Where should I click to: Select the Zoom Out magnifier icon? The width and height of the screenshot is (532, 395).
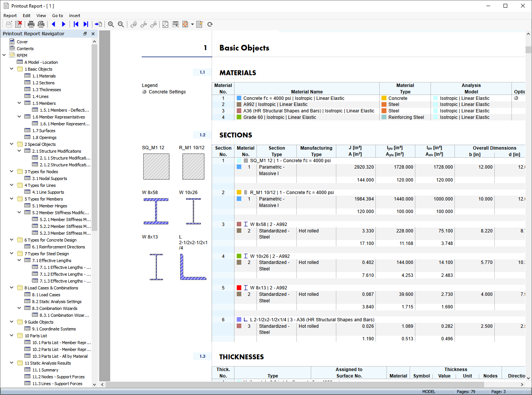click(121, 24)
